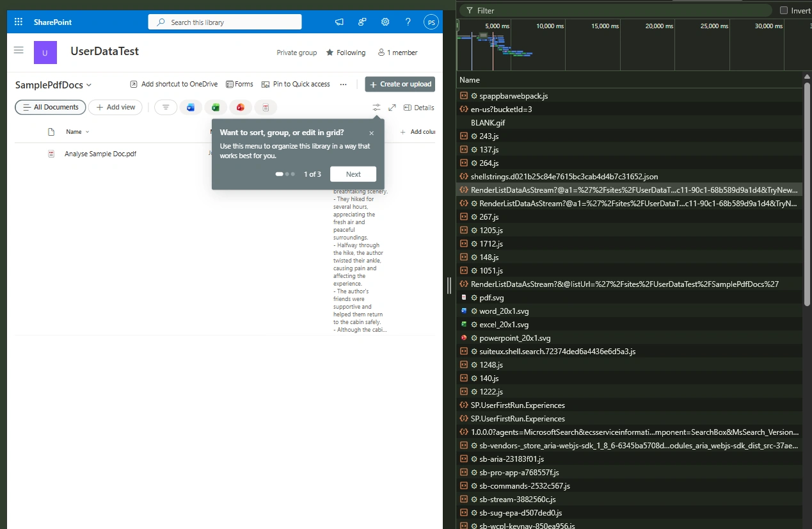Open the 1 member list

point(397,53)
